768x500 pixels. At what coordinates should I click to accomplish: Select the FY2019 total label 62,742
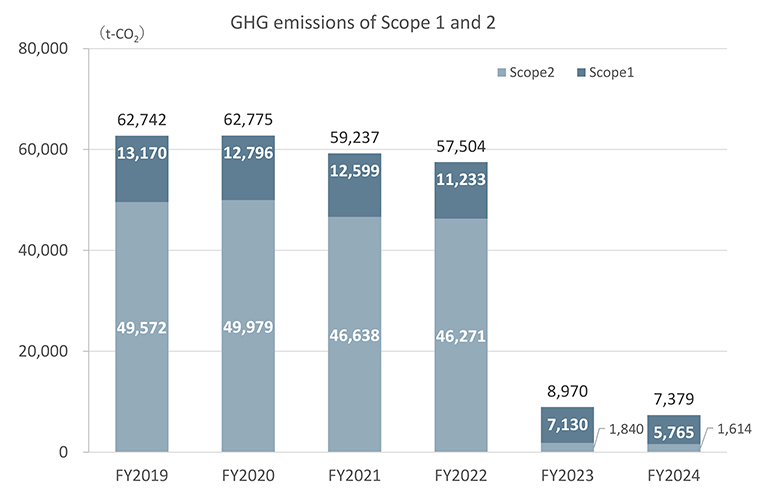(x=142, y=122)
